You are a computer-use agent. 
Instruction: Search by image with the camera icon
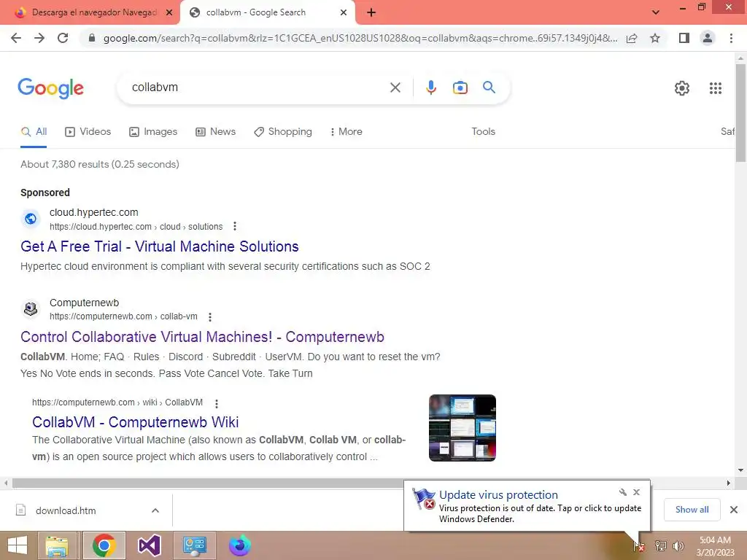460,87
